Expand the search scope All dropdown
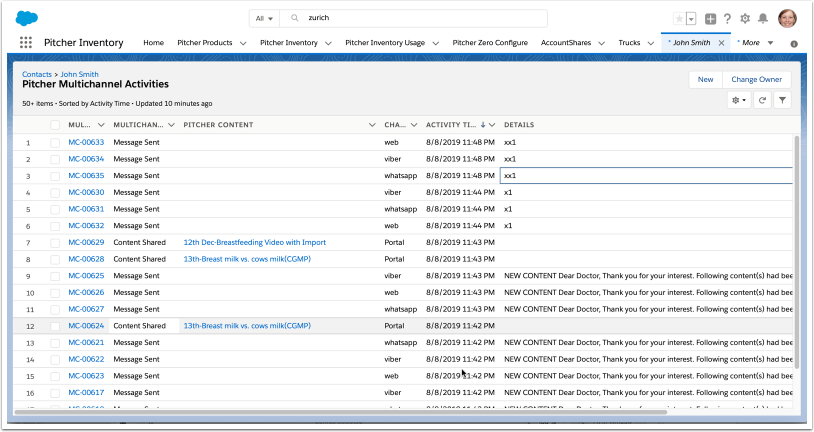Viewport: 814px width, 432px height. point(264,18)
